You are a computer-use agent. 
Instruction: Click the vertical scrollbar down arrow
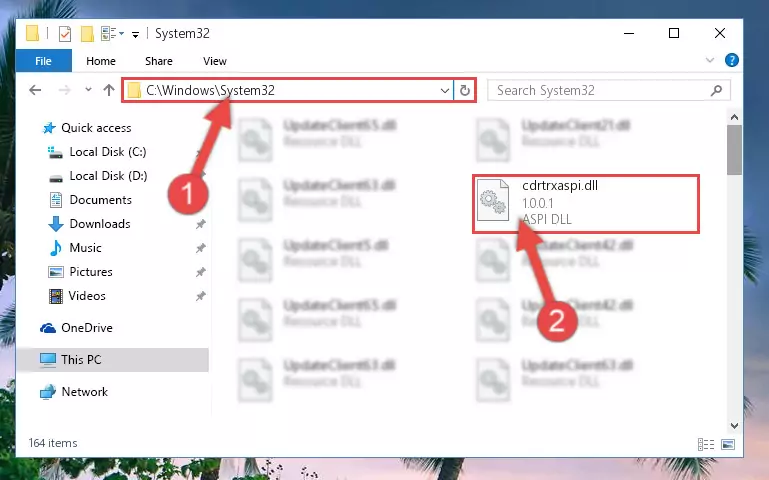tap(734, 426)
